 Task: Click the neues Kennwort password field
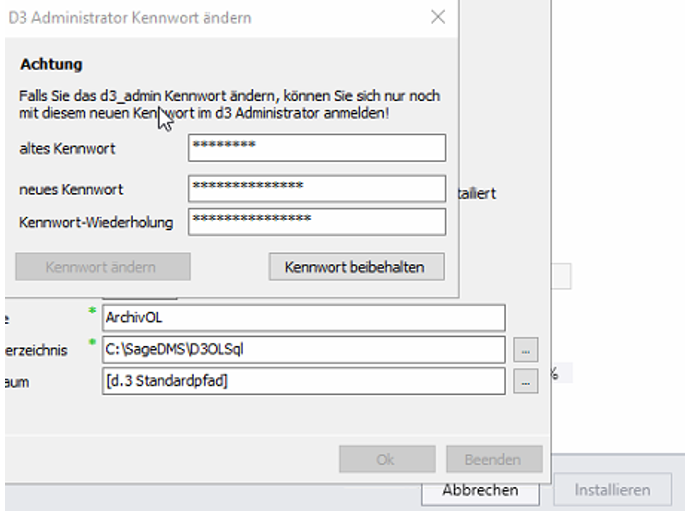[316, 188]
